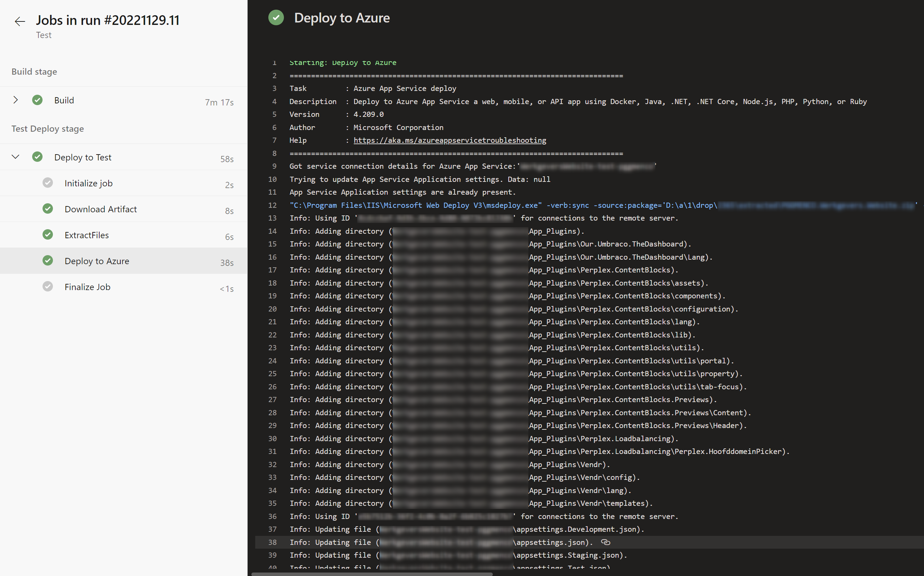Select the Deploy to Test job

123,157
